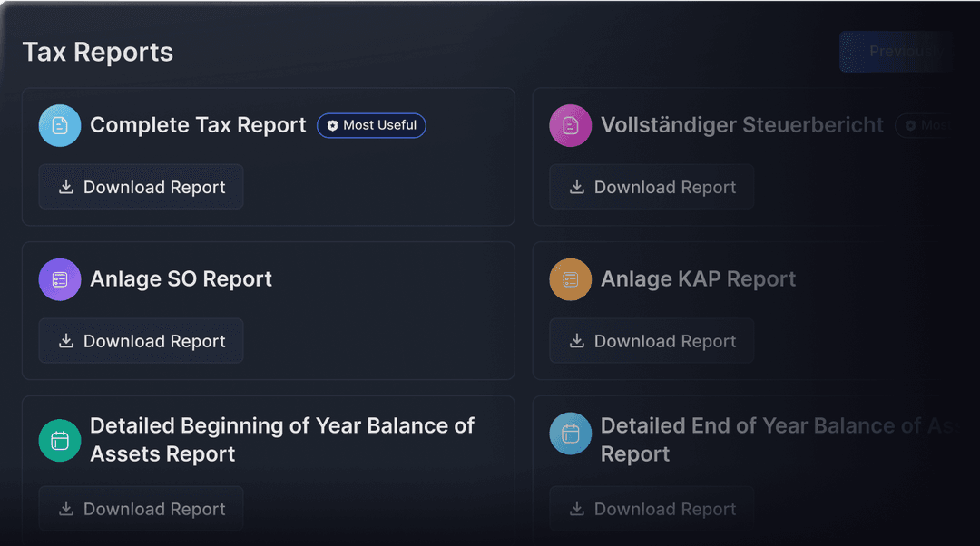The width and height of the screenshot is (980, 546).
Task: Click the Complete Tax Report title
Action: coord(198,125)
